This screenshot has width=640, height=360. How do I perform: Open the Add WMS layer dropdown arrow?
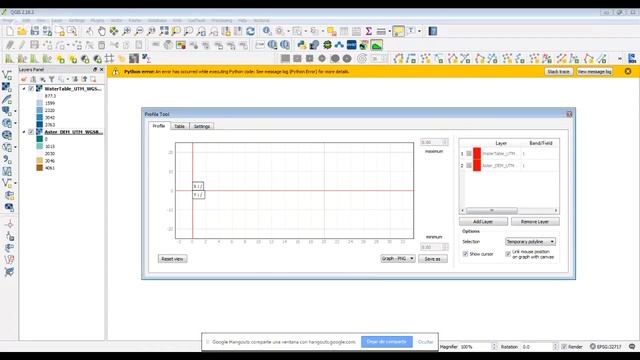(x=15, y=123)
